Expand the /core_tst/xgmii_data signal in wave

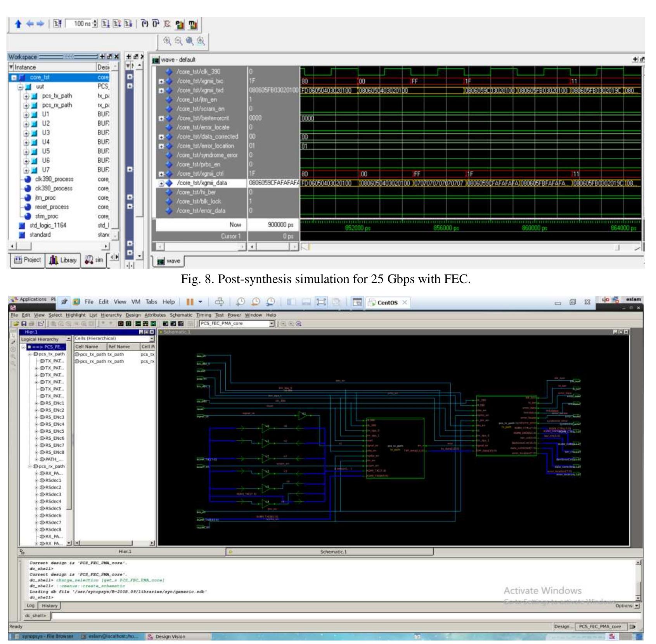tap(162, 183)
